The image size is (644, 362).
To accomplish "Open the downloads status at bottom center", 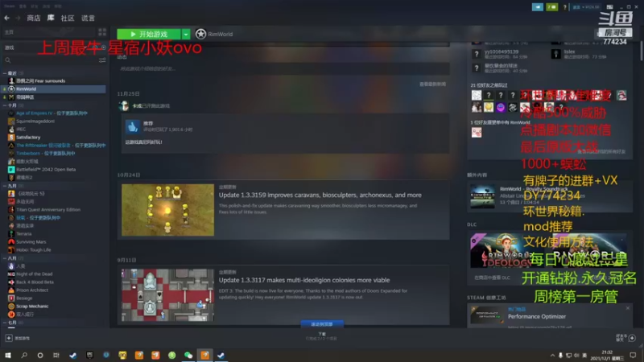I will [x=321, y=336].
